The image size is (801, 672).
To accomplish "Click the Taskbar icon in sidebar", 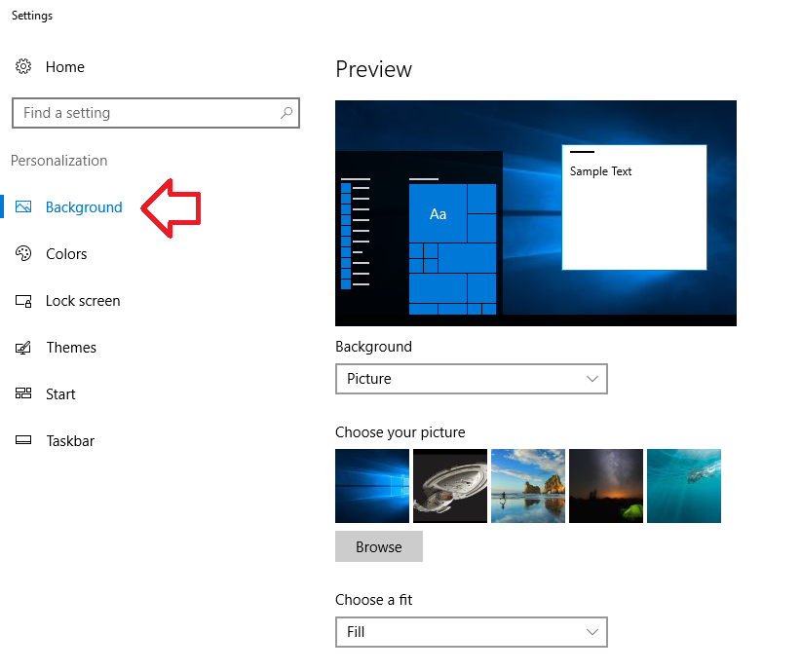I will click(23, 440).
